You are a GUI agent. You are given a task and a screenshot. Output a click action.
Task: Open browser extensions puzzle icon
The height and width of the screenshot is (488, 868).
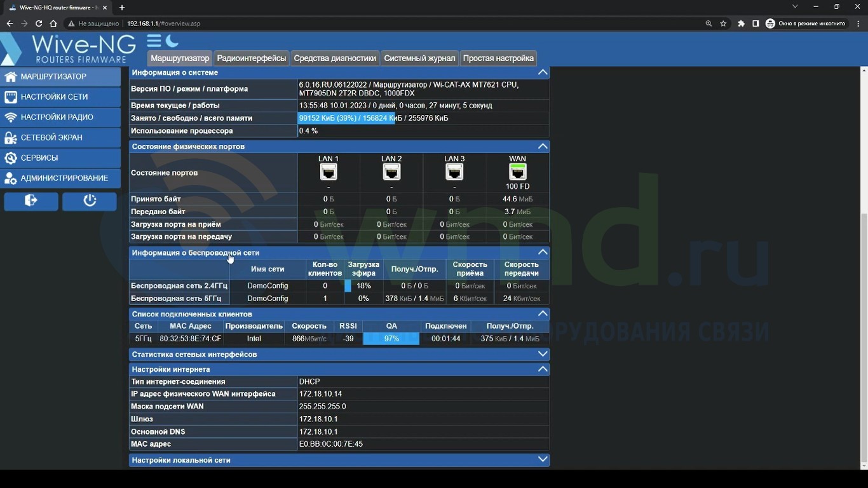click(741, 24)
